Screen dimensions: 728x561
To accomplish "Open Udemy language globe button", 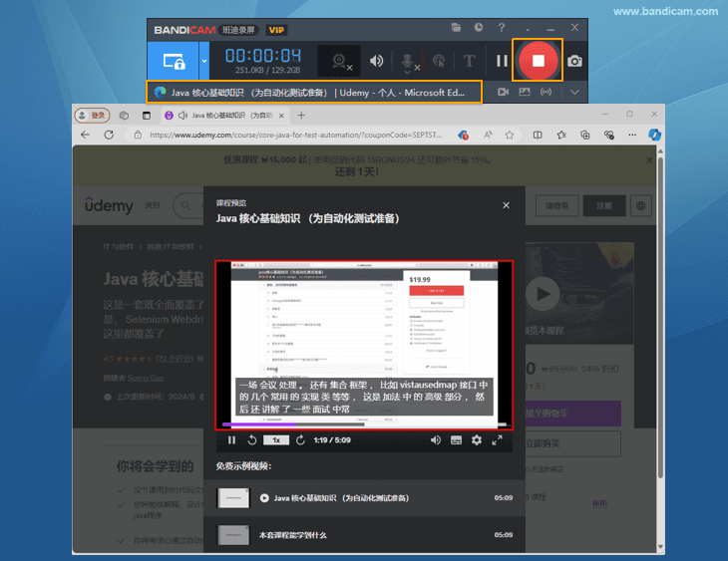I will (640, 205).
